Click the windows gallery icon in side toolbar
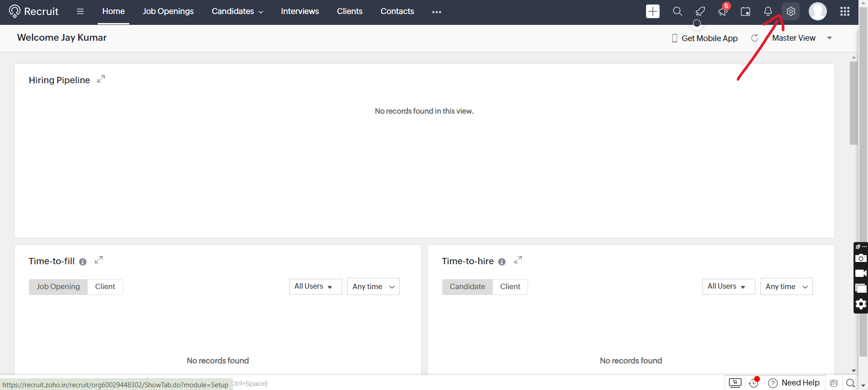Viewport: 868px width, 390px height. pyautogui.click(x=861, y=288)
